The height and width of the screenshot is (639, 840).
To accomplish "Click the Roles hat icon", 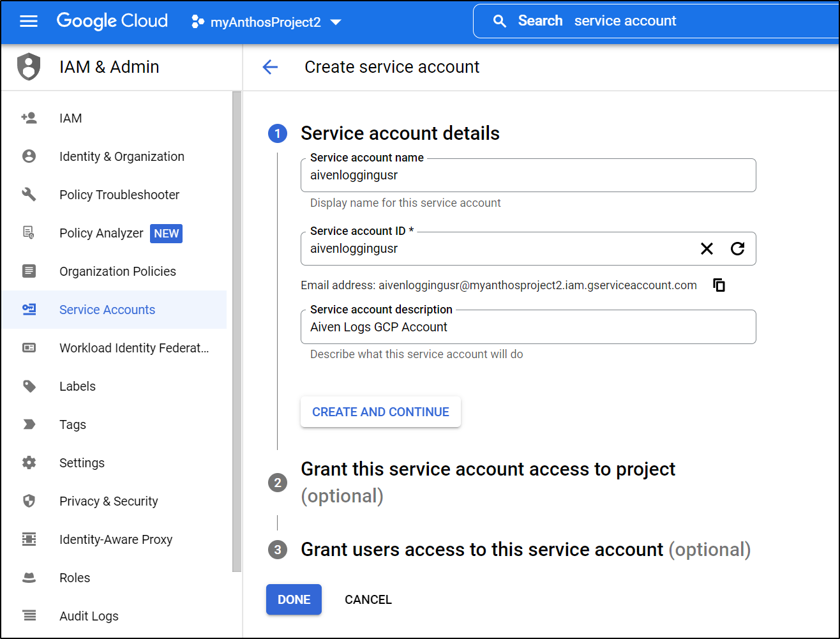I will point(29,578).
